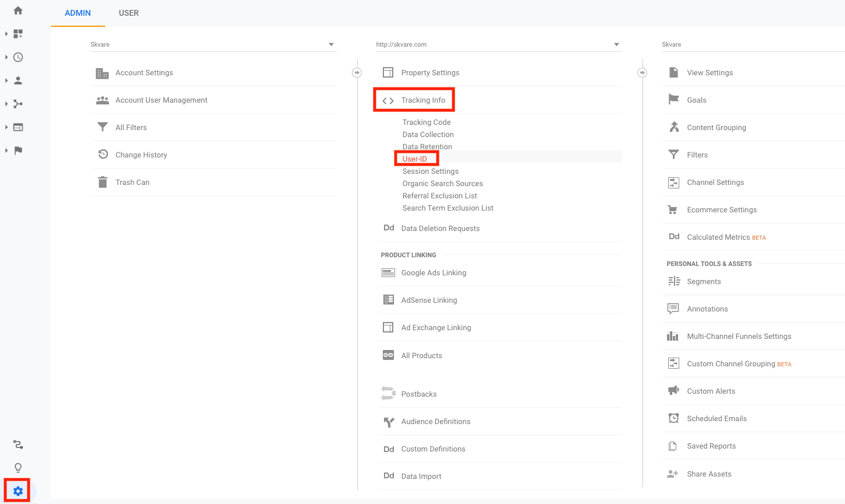Open the Acquisition reports icon
Screen dimensions: 845x504
pos(17,103)
